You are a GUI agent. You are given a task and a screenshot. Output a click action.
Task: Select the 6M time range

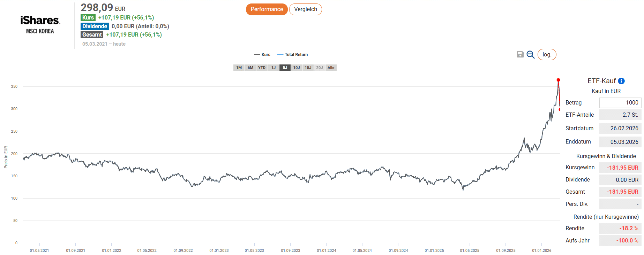pyautogui.click(x=250, y=68)
